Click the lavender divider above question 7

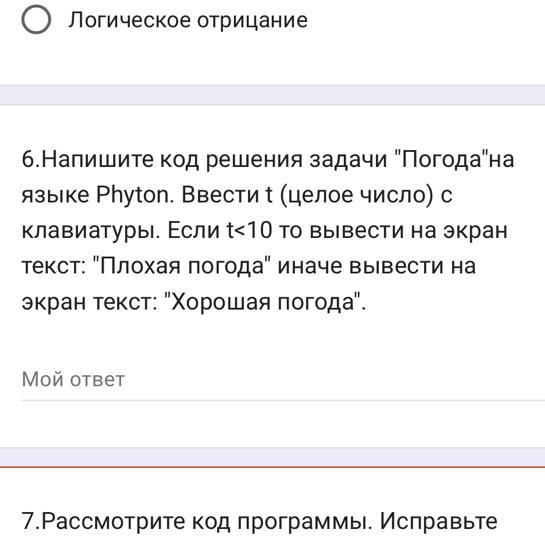pos(272,457)
